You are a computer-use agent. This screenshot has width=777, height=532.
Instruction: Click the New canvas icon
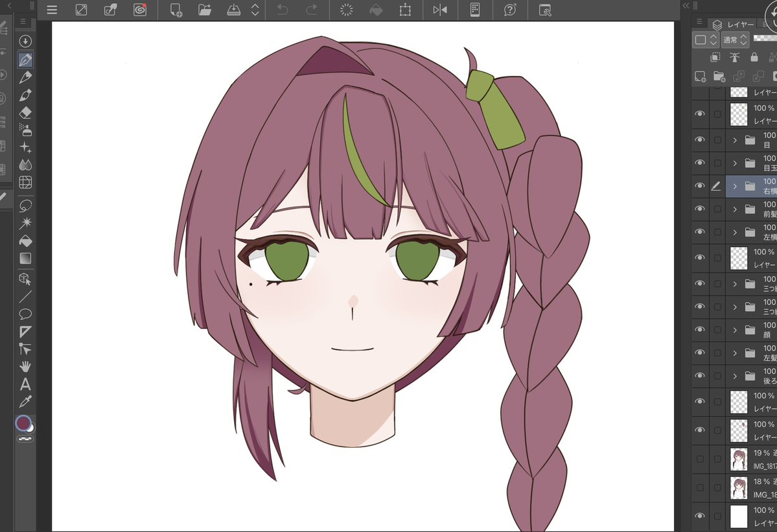pos(176,10)
